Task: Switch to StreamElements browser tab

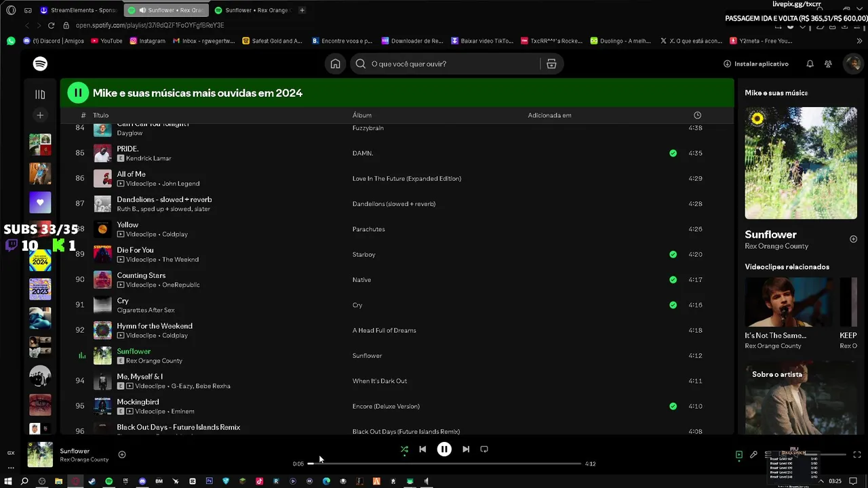Action: point(78,10)
